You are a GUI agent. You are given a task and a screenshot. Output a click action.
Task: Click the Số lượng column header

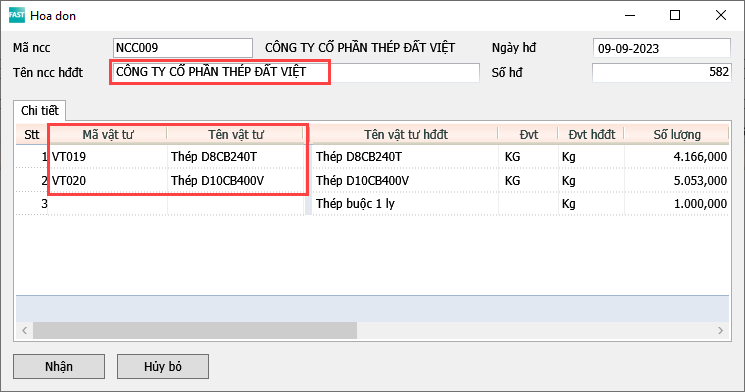click(677, 134)
